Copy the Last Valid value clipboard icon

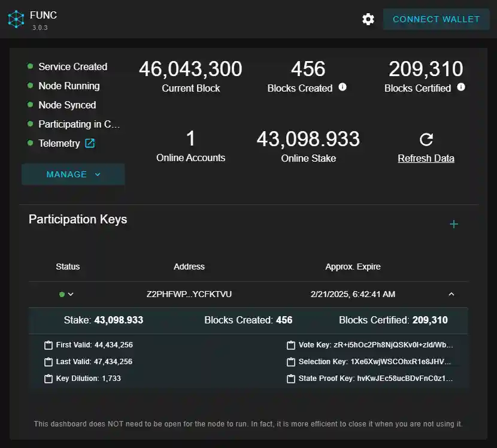pyautogui.click(x=50, y=362)
